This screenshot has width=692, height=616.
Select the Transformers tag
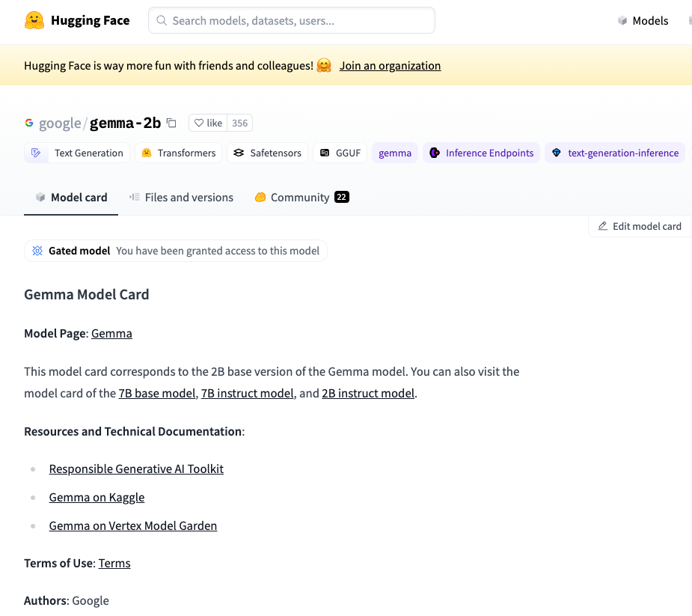[178, 153]
